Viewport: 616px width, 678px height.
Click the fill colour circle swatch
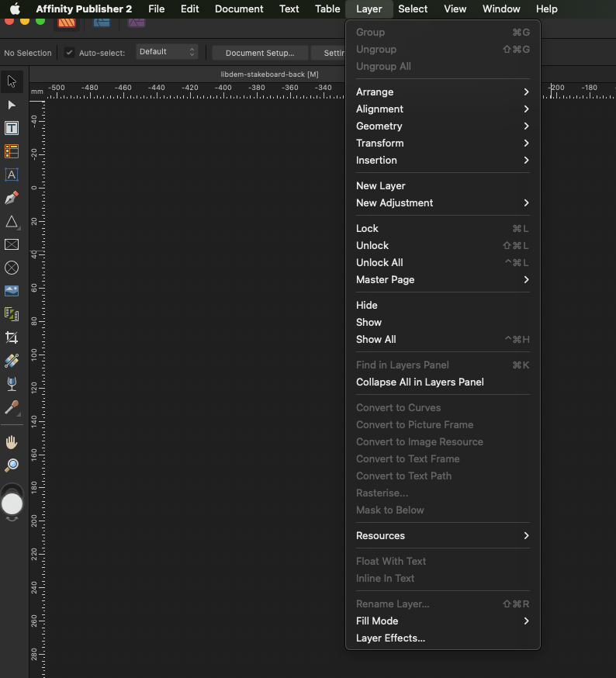point(12,504)
